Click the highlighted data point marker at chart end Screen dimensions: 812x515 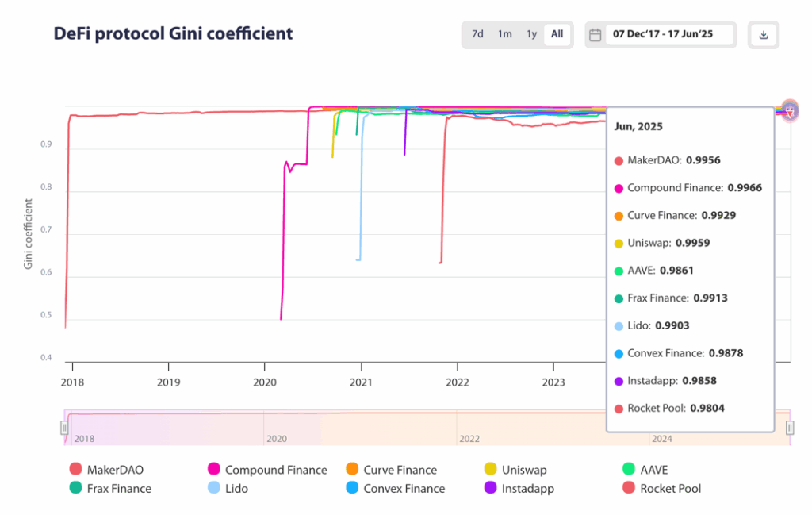790,111
